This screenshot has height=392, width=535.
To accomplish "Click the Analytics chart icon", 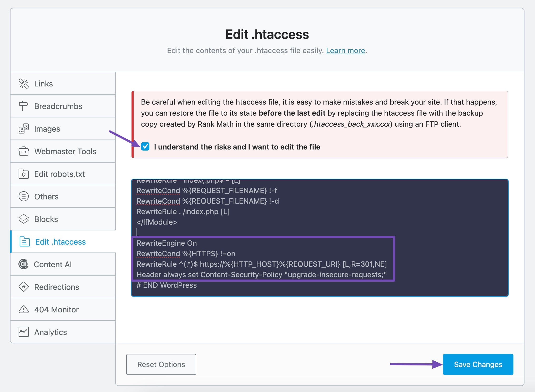I will coord(23,332).
